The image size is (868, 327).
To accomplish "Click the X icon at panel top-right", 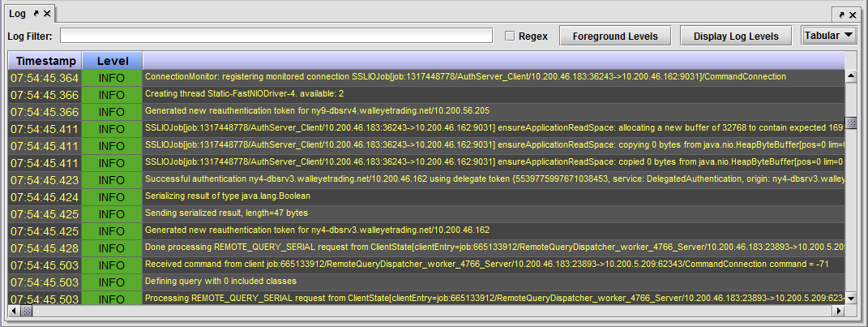I will [853, 15].
